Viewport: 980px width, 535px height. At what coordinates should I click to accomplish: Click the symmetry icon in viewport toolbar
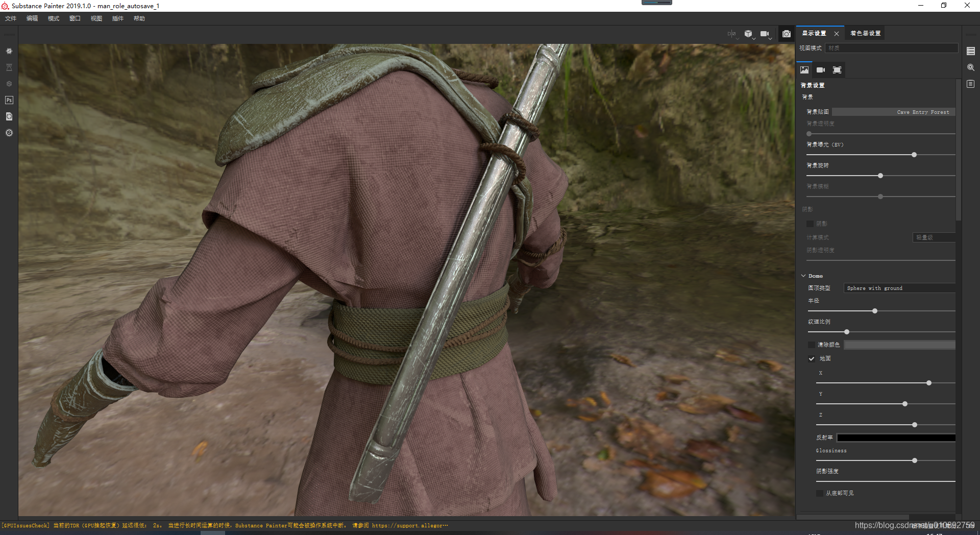click(x=732, y=34)
